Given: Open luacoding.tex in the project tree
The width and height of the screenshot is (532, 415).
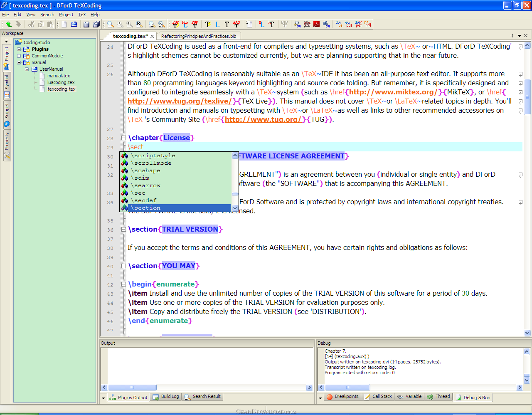Looking at the screenshot, I should tap(61, 82).
